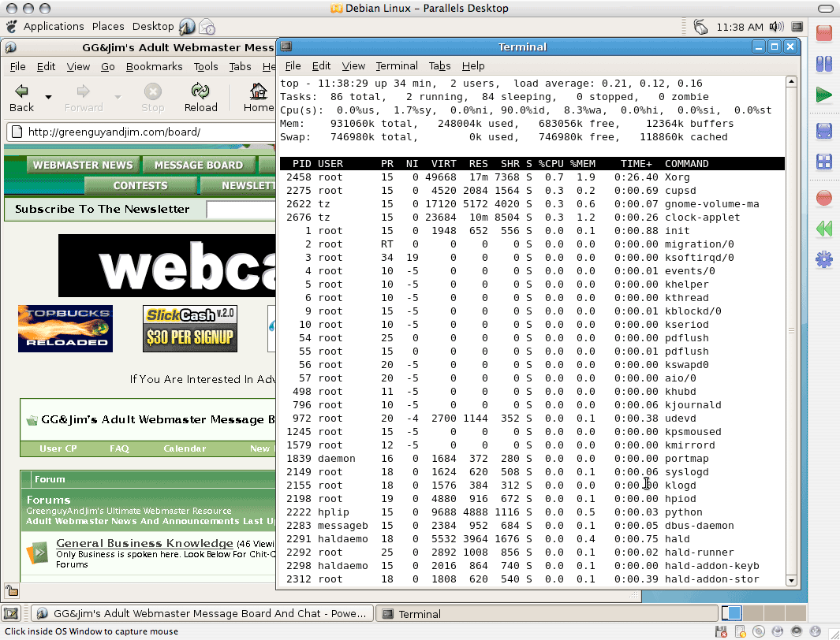
Task: Click the speaker volume icon in panel
Action: click(x=776, y=27)
